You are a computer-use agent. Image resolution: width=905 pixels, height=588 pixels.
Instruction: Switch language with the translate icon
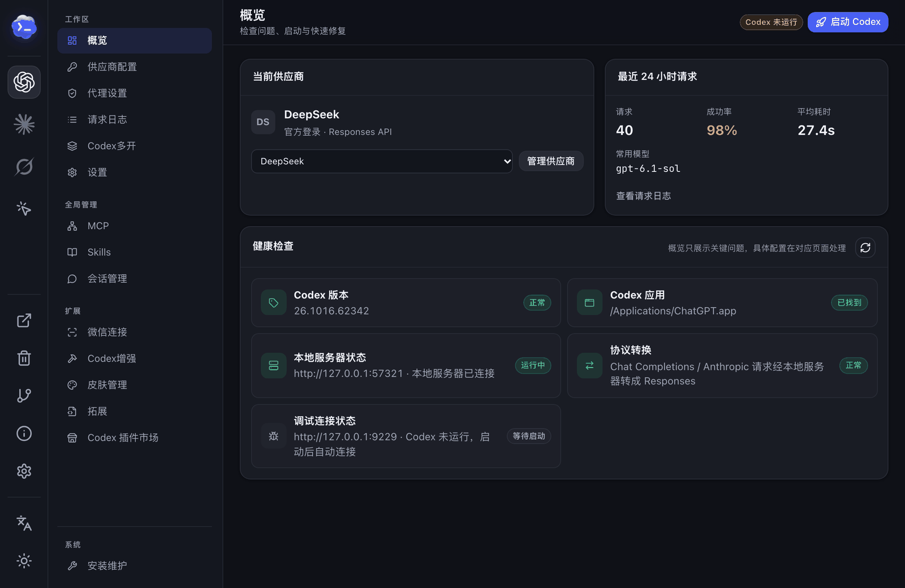(x=24, y=523)
